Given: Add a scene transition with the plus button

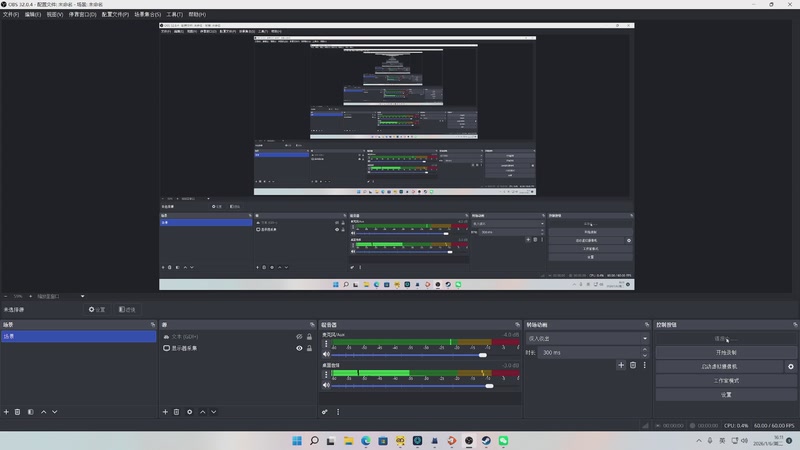Looking at the screenshot, I should coord(621,365).
